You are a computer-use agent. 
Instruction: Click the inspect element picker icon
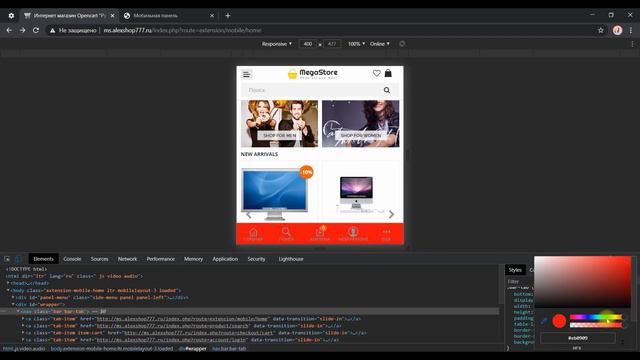7,259
